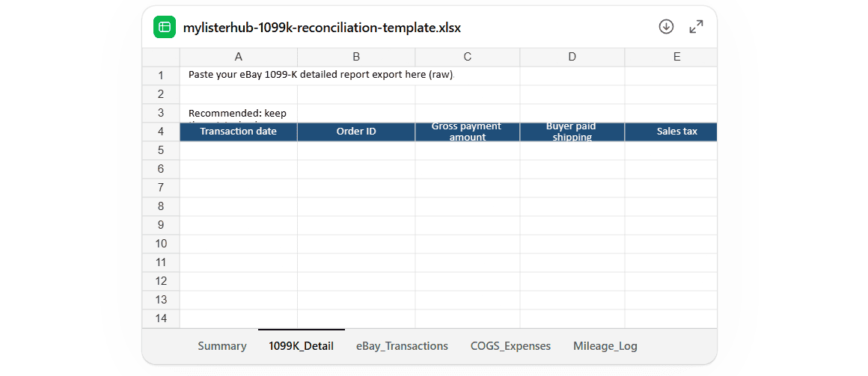Select row 12 header
Screen dimensions: 868x376
(161, 282)
